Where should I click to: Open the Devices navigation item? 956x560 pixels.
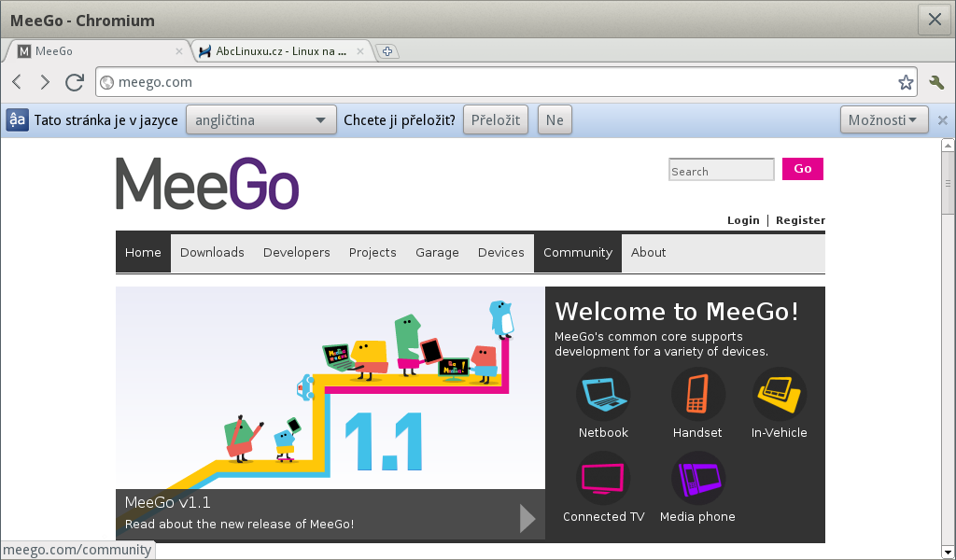pos(501,252)
